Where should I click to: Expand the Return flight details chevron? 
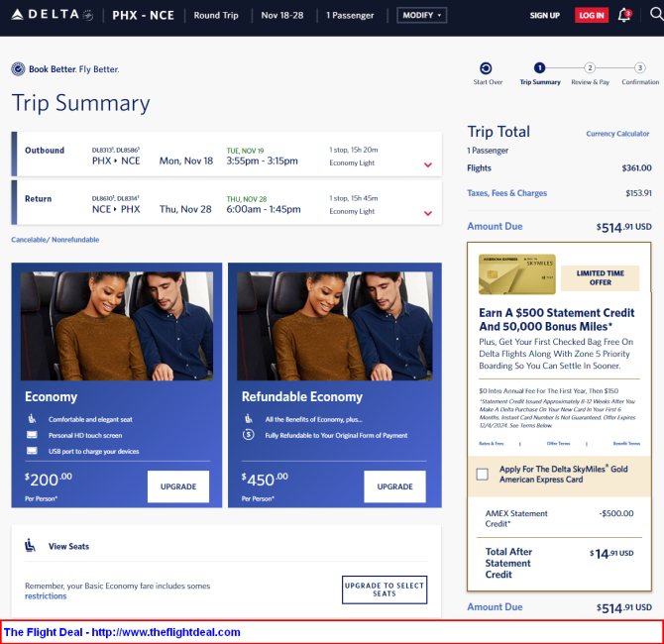(428, 213)
